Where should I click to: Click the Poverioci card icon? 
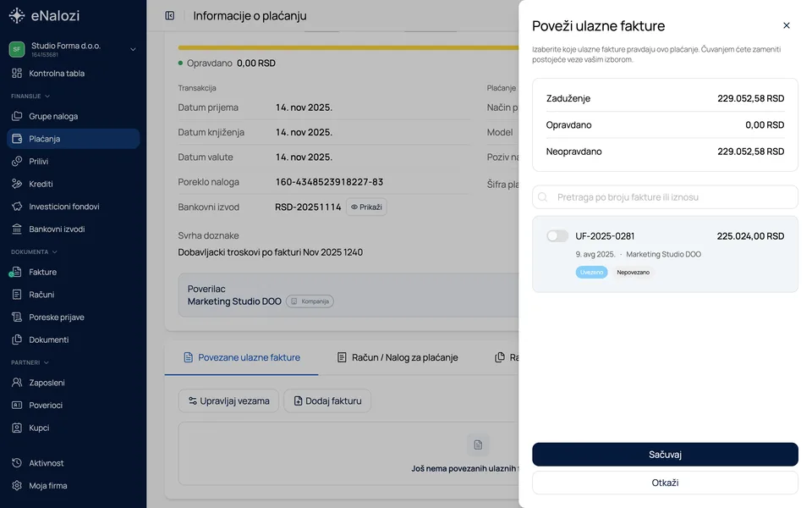(17, 406)
